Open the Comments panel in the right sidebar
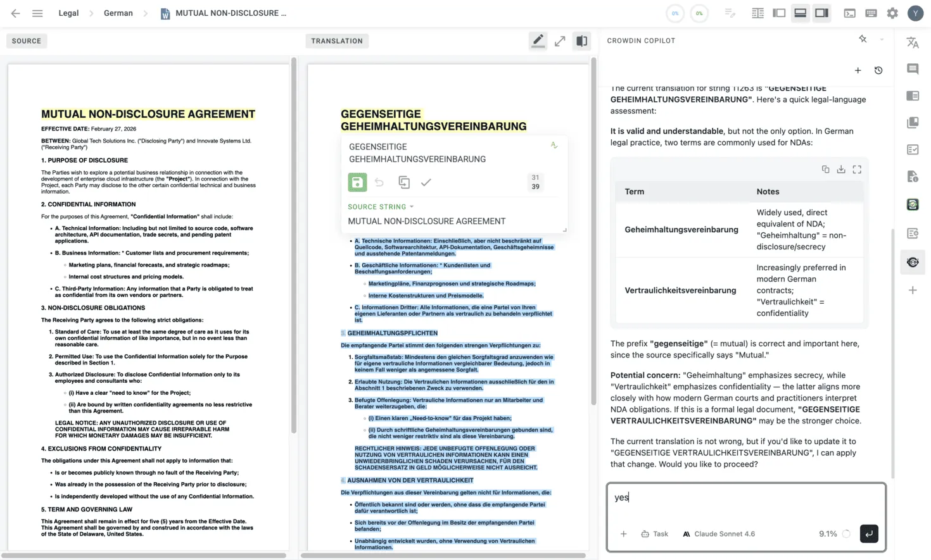931x560 pixels. pos(913,68)
